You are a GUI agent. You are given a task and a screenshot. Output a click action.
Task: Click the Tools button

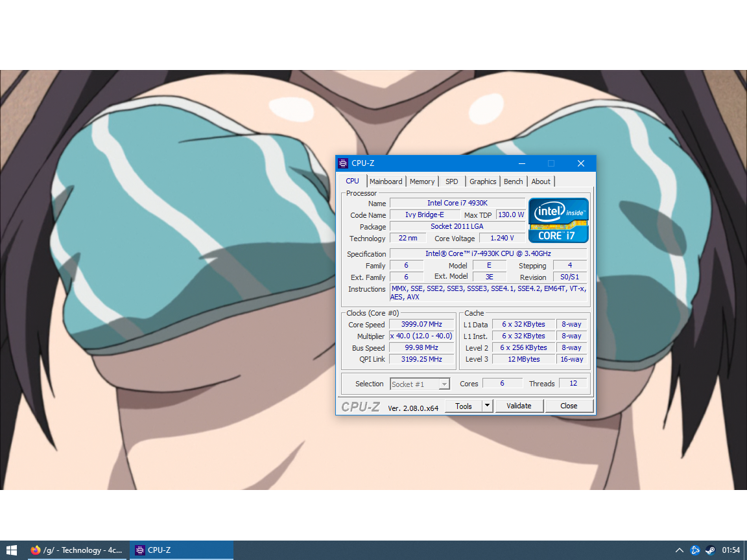(464, 406)
